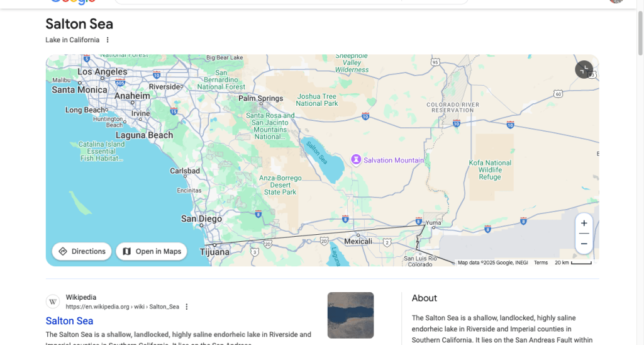Click the San Diego label on map

[x=201, y=219]
